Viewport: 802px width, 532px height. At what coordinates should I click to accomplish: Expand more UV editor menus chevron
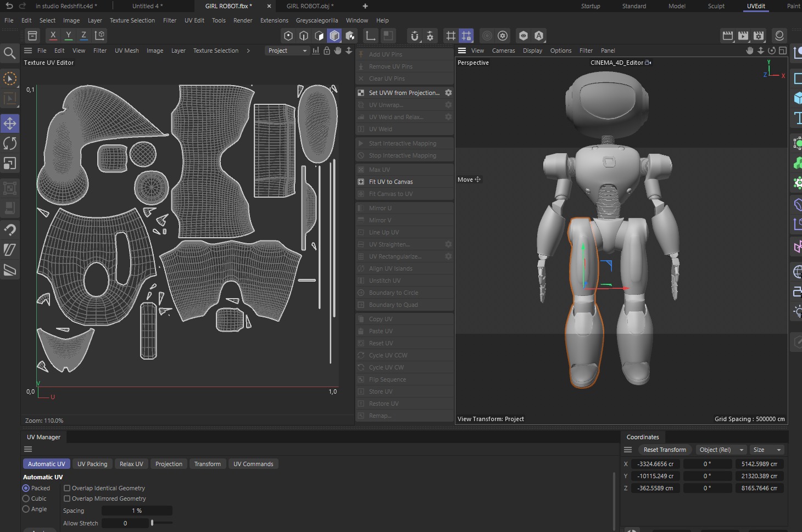coord(248,51)
